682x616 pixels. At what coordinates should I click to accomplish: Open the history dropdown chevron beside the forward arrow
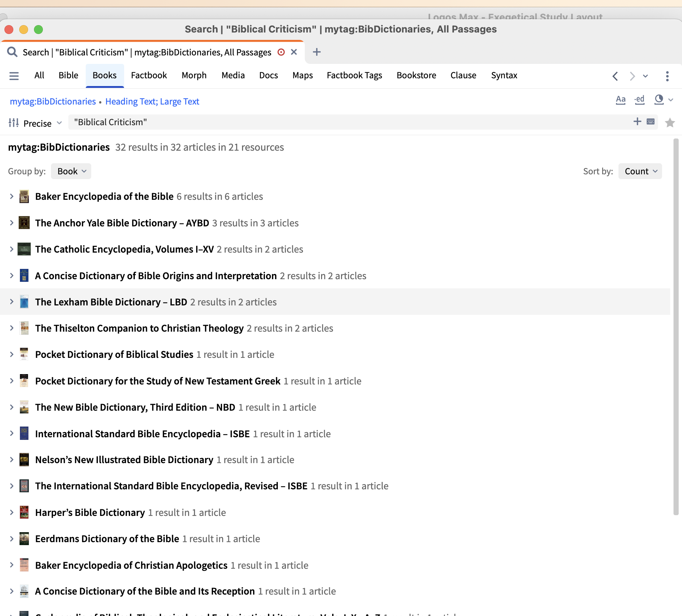point(645,76)
